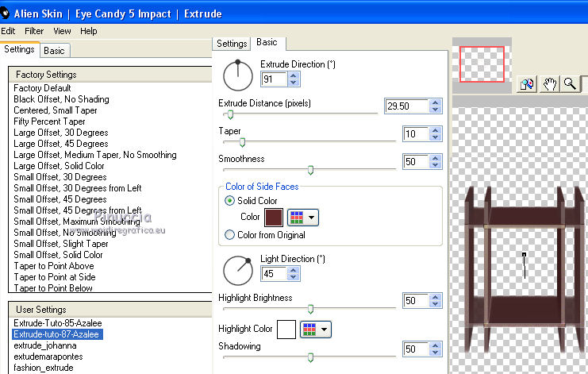Click the side faces Color swatch

[x=274, y=218]
